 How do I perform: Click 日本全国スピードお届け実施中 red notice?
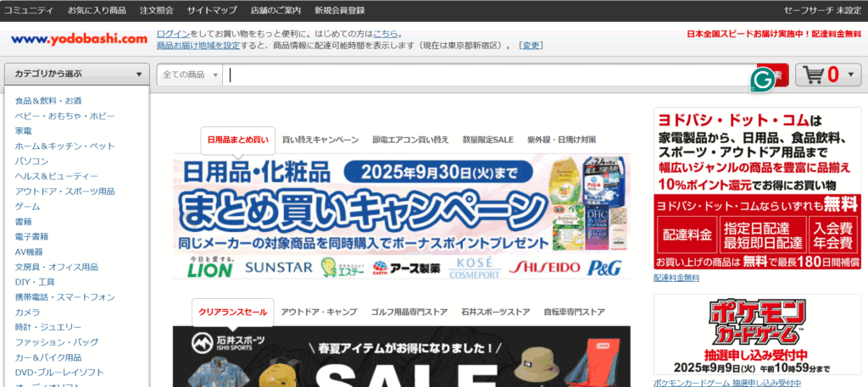point(774,34)
